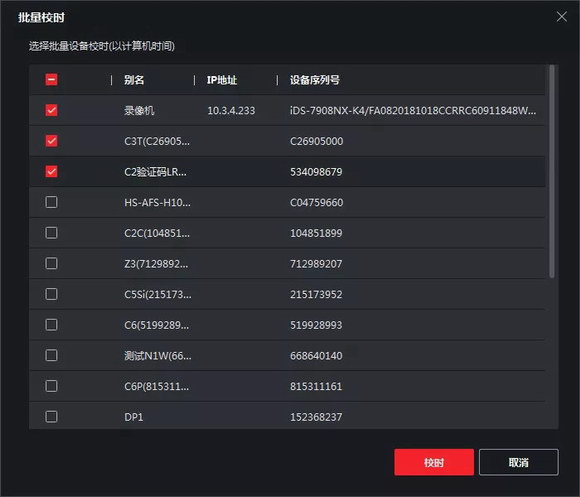Check the DP1 device checkbox

51,417
